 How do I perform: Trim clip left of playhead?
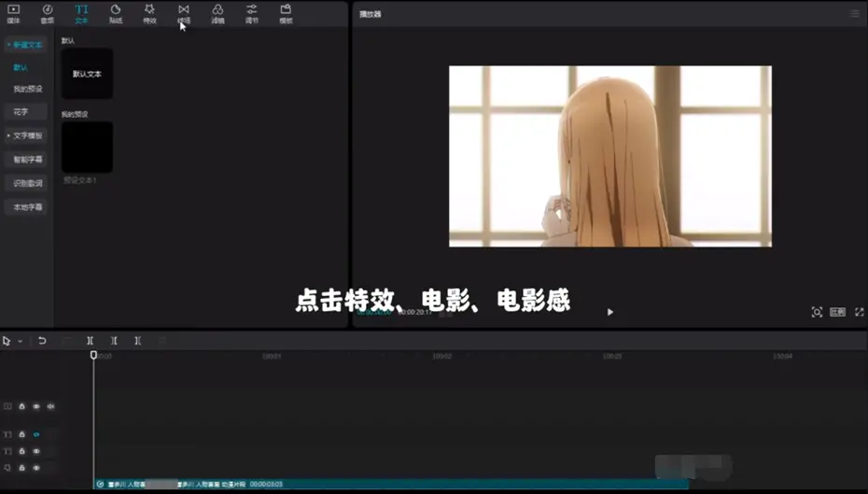coord(114,341)
